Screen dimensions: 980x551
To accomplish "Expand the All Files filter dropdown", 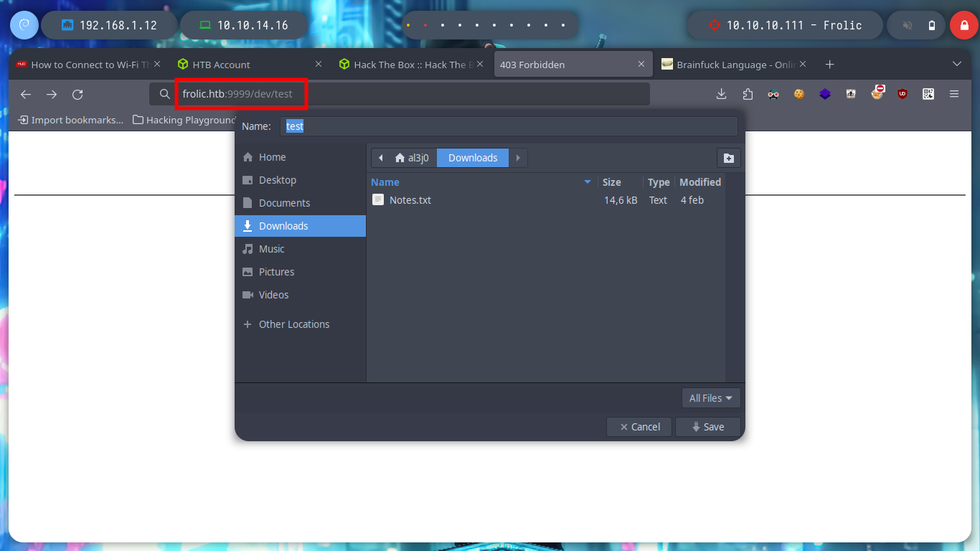I will (710, 397).
